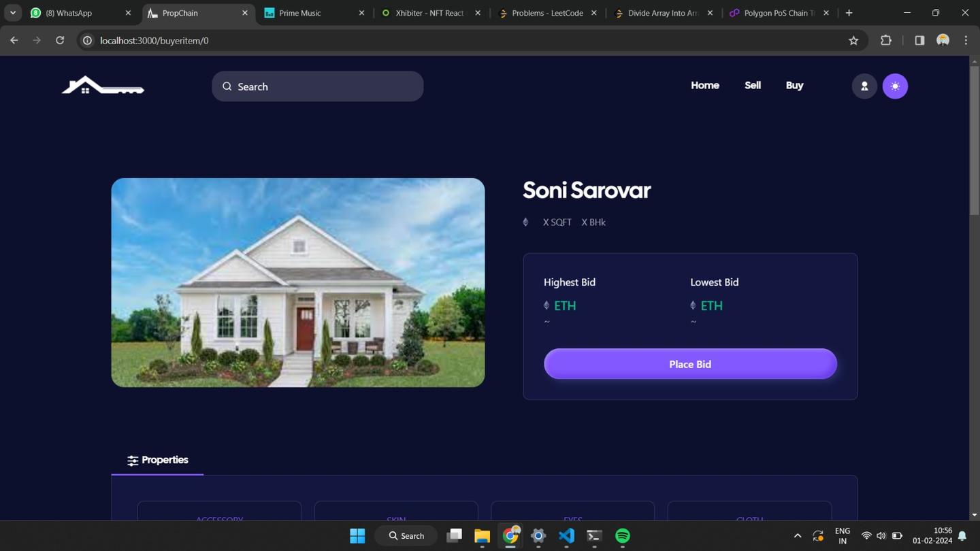Expand the tab search dropdown arrow
The image size is (980, 551).
[12, 13]
